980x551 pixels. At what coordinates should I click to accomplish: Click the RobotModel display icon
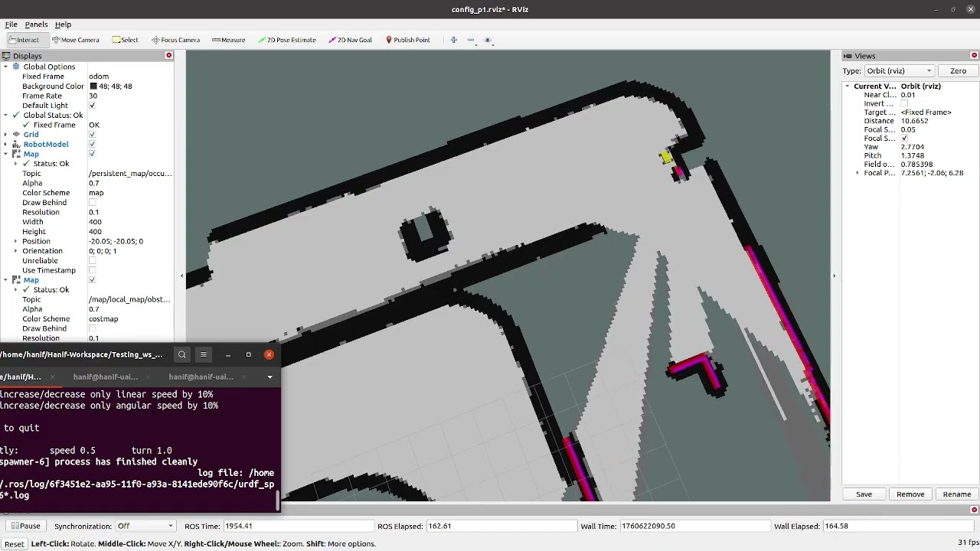click(16, 145)
